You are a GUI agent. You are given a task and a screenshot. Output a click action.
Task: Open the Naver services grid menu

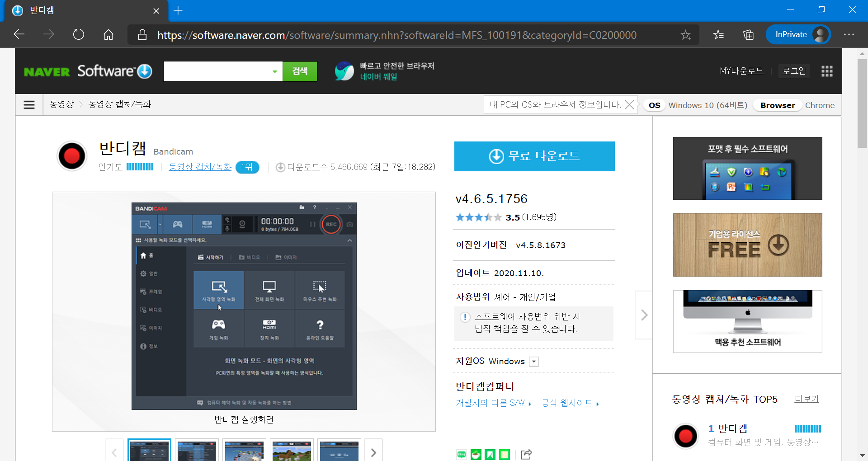click(827, 71)
